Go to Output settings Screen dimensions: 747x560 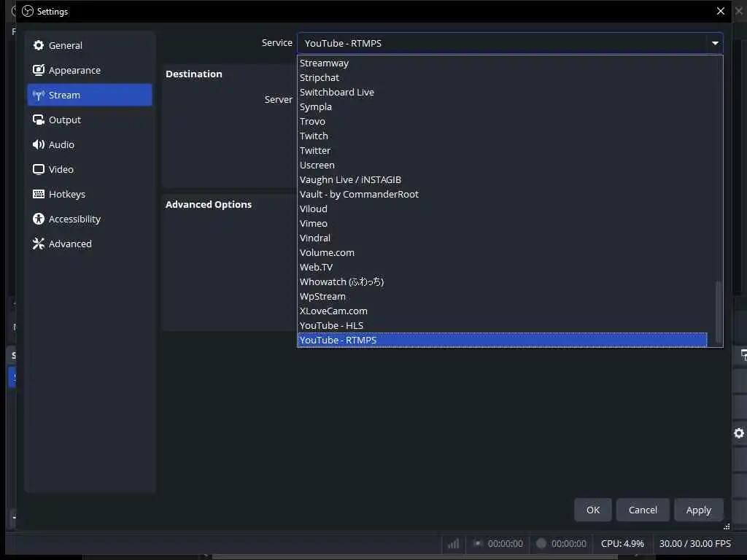coord(90,120)
